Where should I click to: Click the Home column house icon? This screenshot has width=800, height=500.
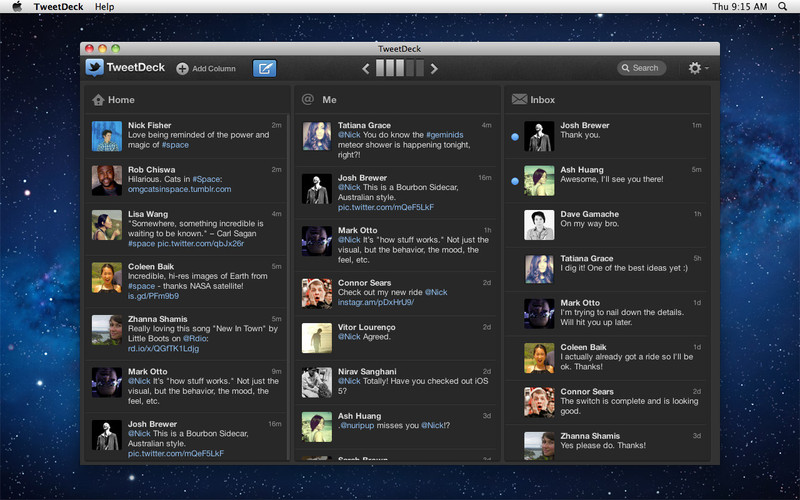coord(98,100)
